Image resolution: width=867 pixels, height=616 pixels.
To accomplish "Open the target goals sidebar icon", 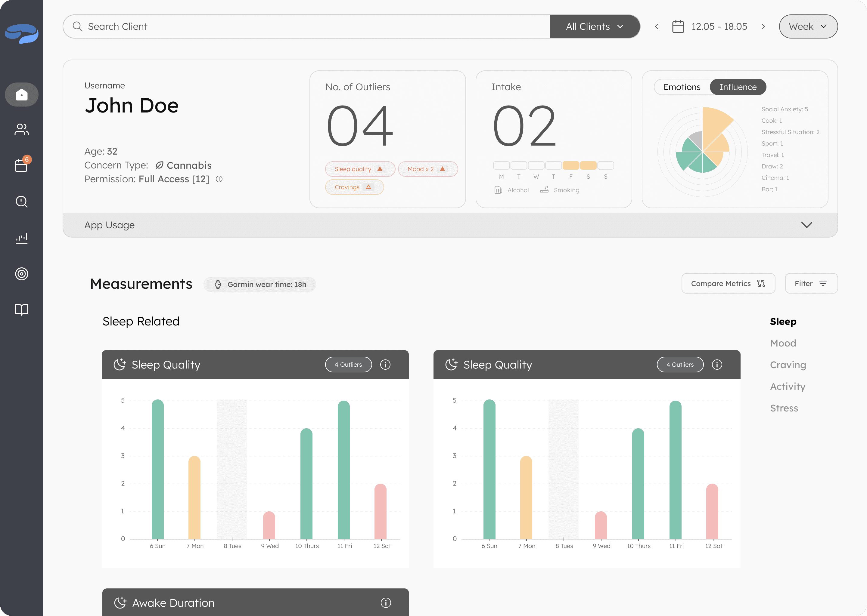I will pos(22,274).
